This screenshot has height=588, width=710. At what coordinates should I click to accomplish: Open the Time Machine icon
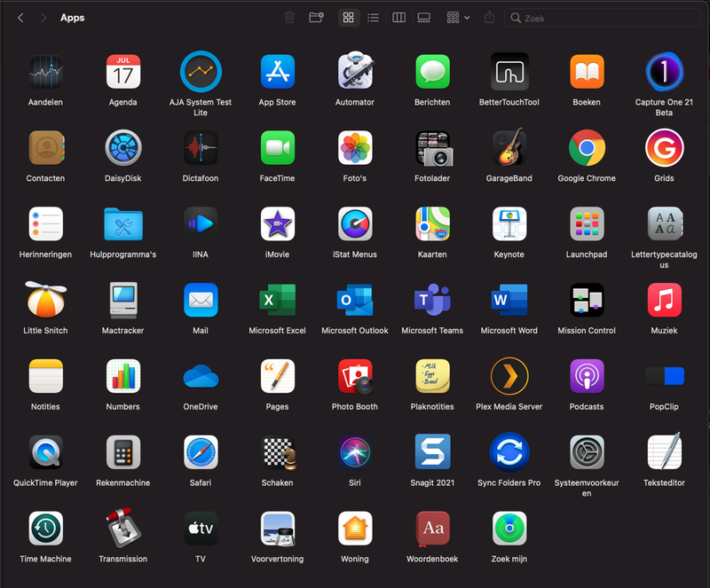click(46, 529)
